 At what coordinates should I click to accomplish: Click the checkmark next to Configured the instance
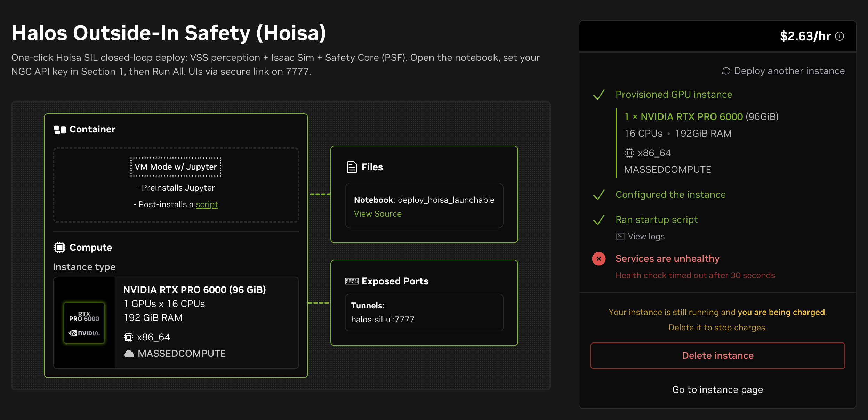tap(599, 195)
